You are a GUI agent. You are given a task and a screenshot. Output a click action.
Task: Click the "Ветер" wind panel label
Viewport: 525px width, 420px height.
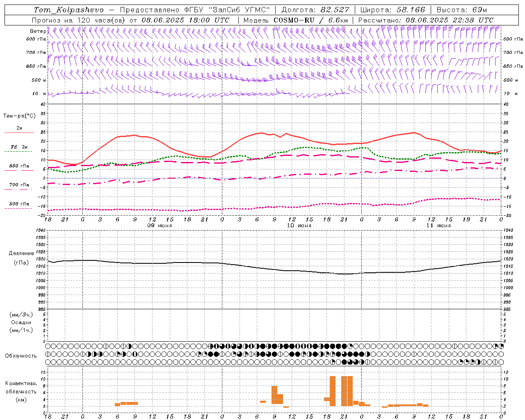[38, 31]
